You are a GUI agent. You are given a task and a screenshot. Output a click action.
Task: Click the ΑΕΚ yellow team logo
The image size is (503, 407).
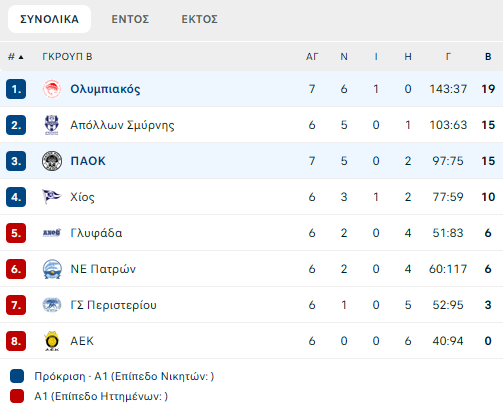52,341
